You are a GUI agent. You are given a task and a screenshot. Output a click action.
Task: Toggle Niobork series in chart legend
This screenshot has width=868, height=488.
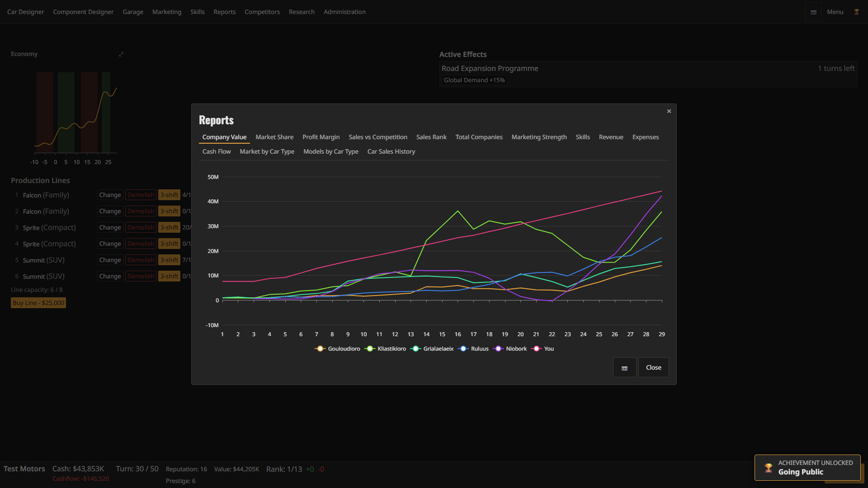click(x=510, y=349)
